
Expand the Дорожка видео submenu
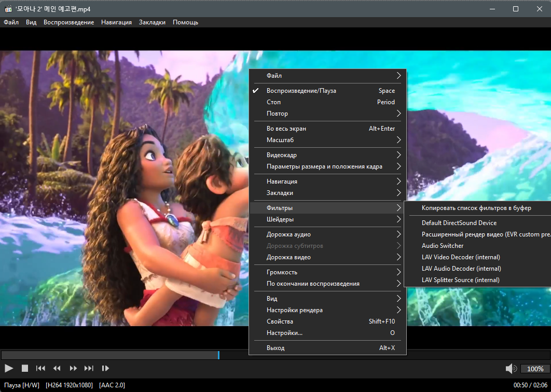point(327,257)
